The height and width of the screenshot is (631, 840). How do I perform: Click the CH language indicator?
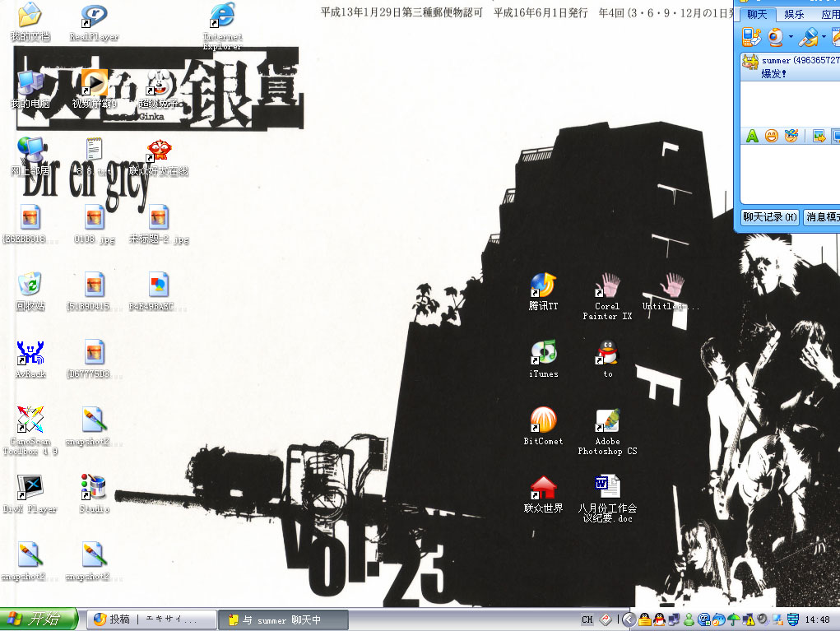[587, 619]
